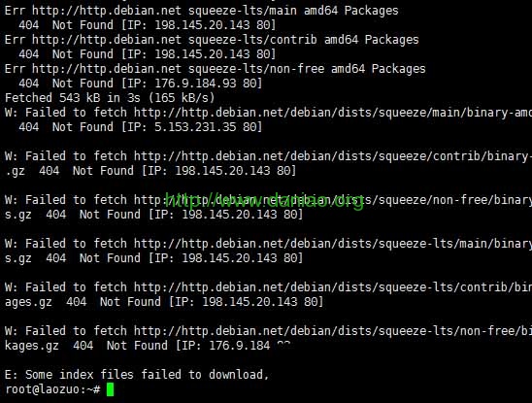Click the squeeze-lts/main amd64 Packages error line

[x=202, y=11]
